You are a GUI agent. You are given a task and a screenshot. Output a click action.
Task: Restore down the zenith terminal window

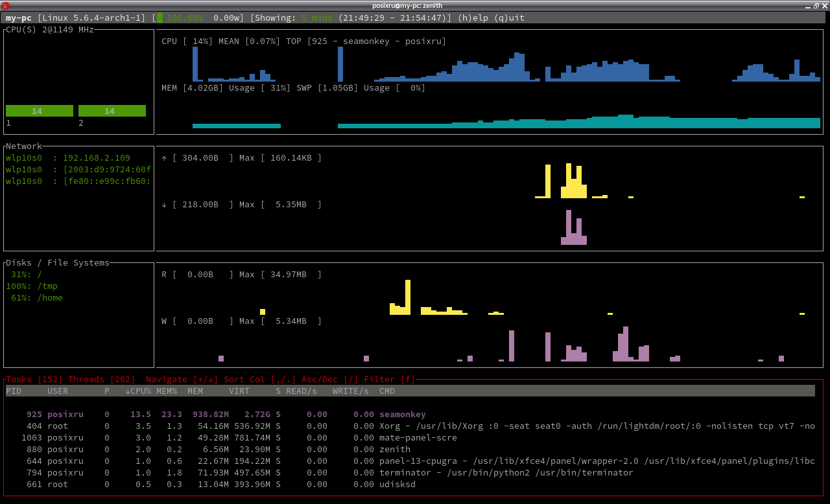816,5
